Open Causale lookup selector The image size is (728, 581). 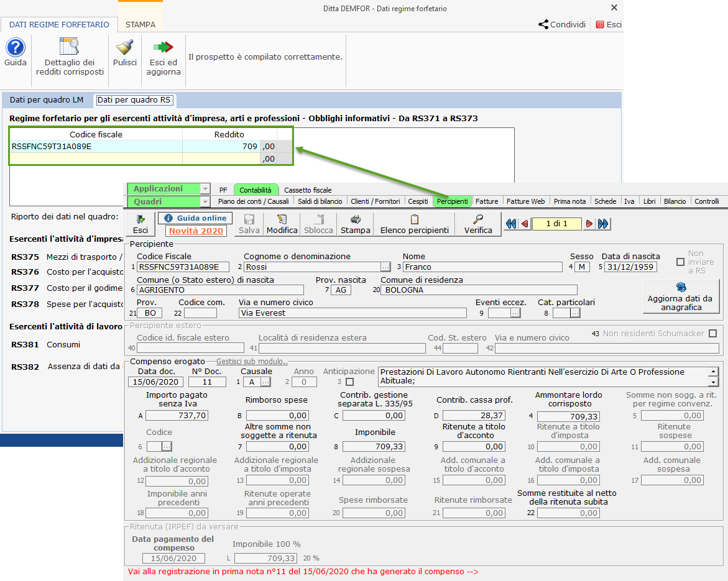click(265, 382)
